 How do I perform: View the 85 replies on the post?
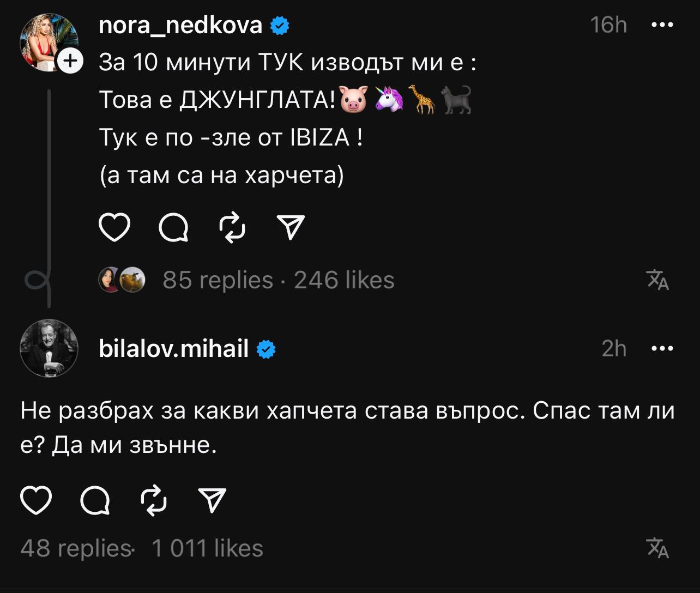(x=218, y=280)
